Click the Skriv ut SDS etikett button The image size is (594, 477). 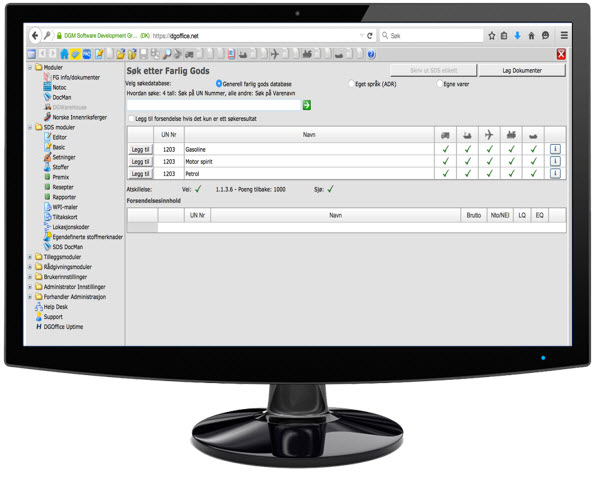pyautogui.click(x=433, y=70)
